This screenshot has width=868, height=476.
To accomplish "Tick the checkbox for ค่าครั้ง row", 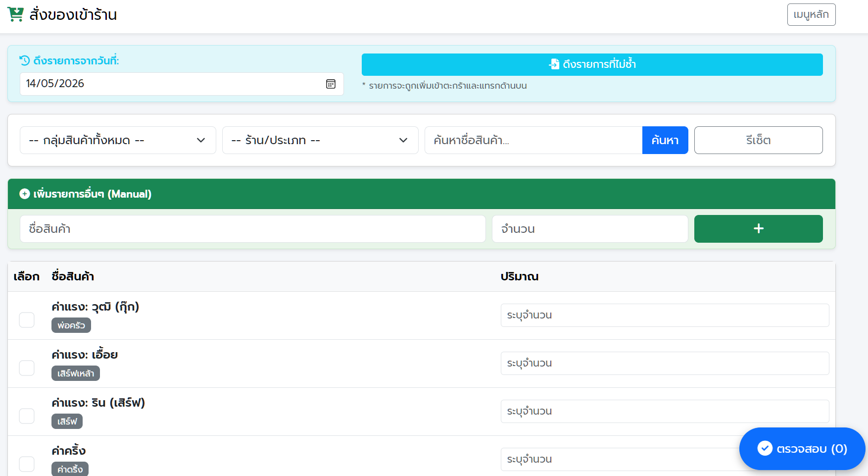I will (x=27, y=464).
